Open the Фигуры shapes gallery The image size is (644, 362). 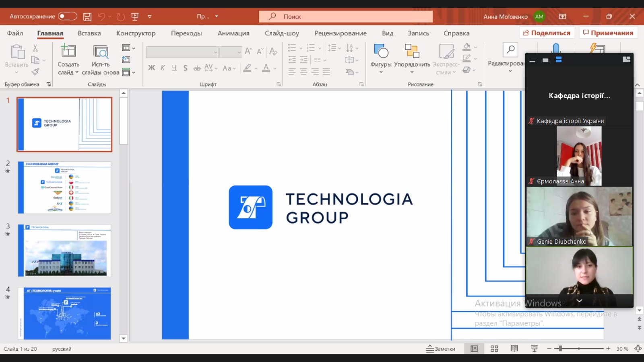(x=381, y=58)
